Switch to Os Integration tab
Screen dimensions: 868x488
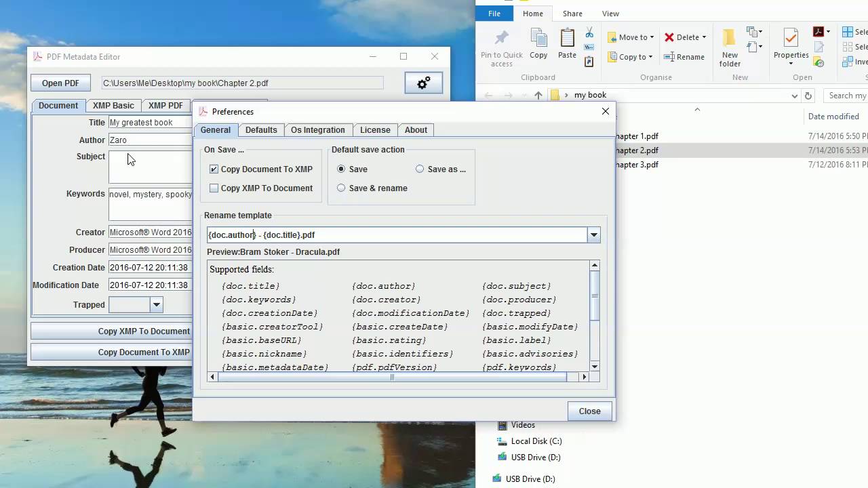(x=317, y=130)
